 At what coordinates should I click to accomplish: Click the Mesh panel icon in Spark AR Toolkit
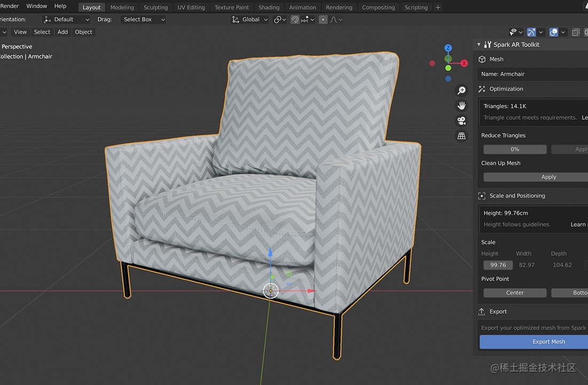pos(484,59)
